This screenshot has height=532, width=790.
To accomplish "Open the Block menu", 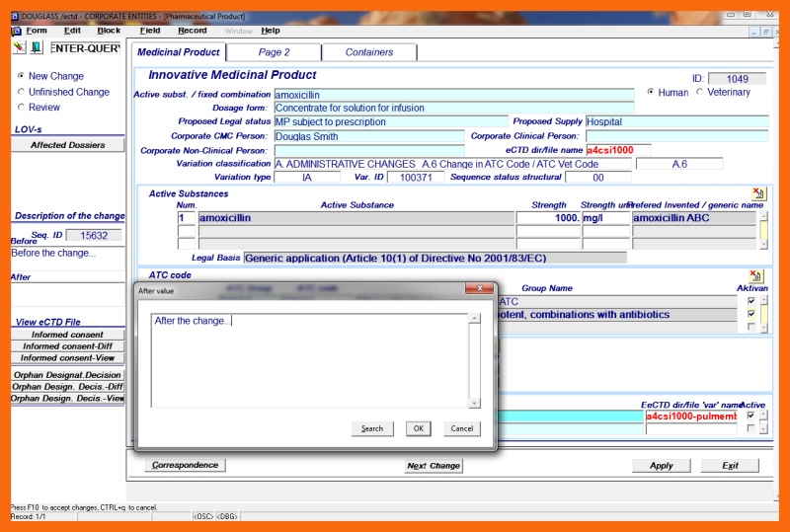I will 109,31.
